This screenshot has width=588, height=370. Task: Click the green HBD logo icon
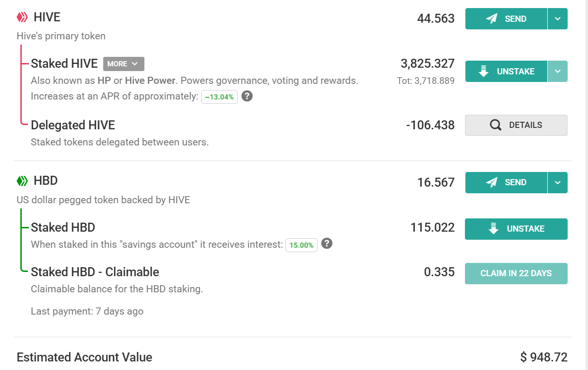pyautogui.click(x=22, y=181)
